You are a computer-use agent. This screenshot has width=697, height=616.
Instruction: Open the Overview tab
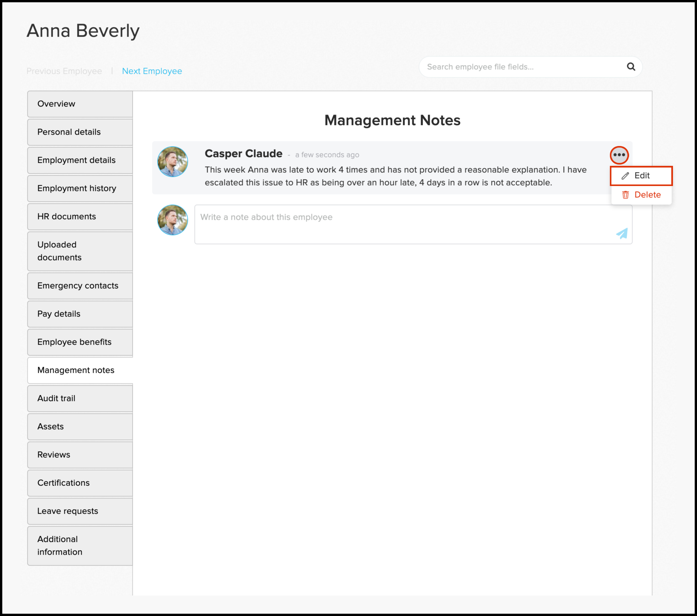pos(80,104)
